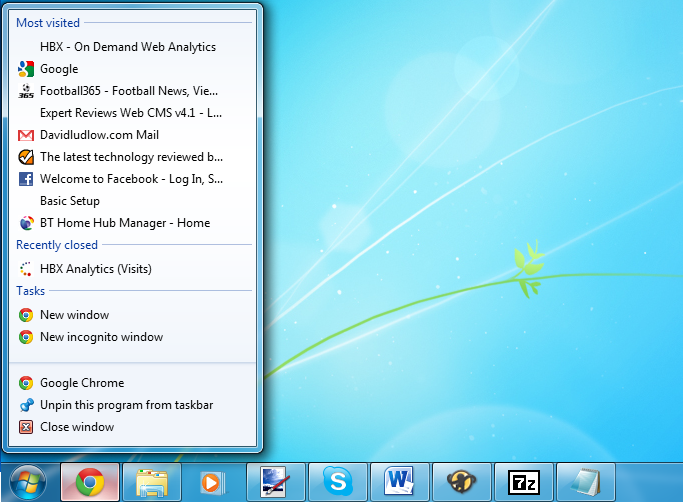Viewport: 683px width, 502px height.
Task: Click the BT Home Hub favicon
Action: point(26,223)
